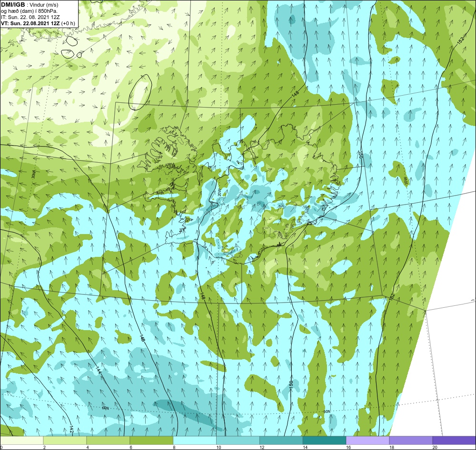Click the legend tick label "2"
Screen dimensions: 476x450
(44, 447)
